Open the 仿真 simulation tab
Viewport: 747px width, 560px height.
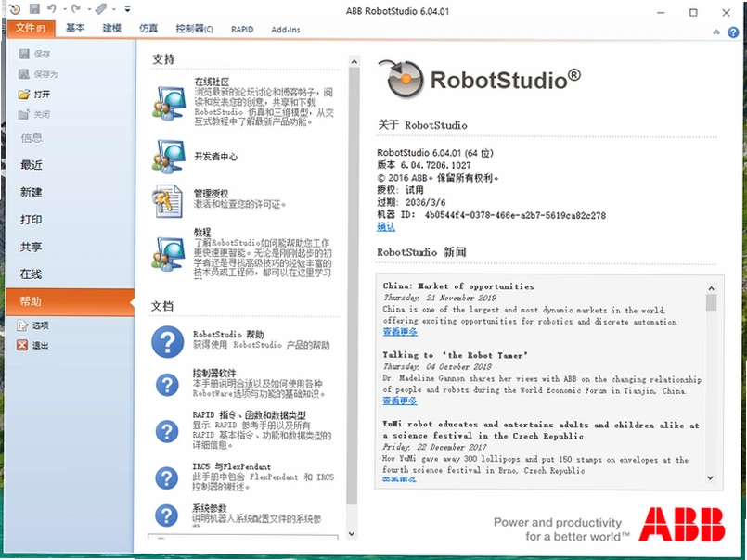[148, 29]
